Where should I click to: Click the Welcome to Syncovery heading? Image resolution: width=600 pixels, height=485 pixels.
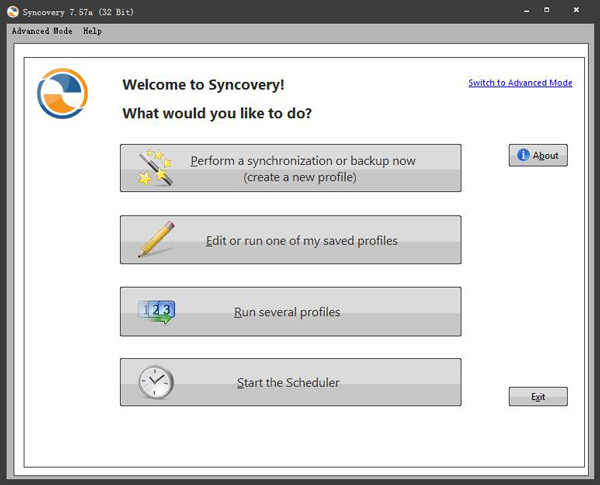(x=203, y=85)
